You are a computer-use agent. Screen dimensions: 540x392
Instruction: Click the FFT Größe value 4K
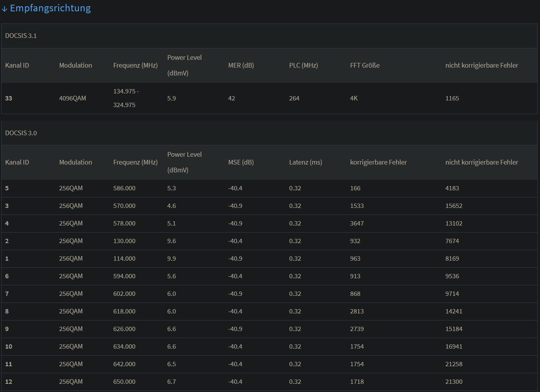click(x=354, y=98)
